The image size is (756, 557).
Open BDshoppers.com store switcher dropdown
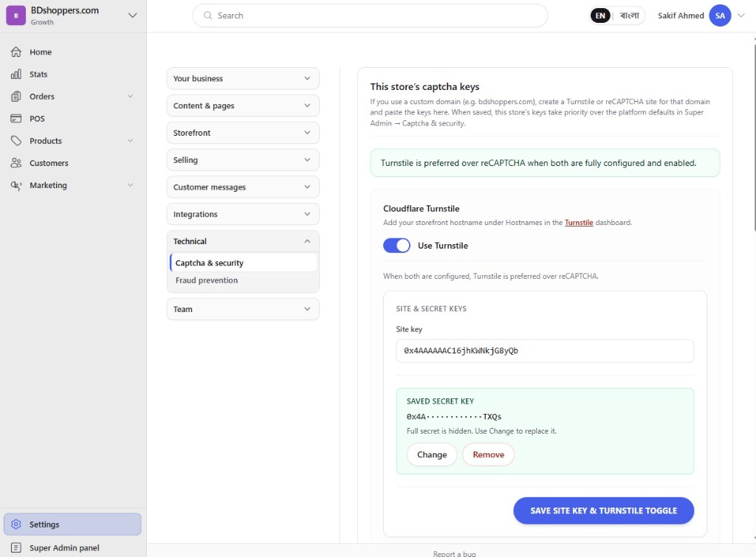133,15
